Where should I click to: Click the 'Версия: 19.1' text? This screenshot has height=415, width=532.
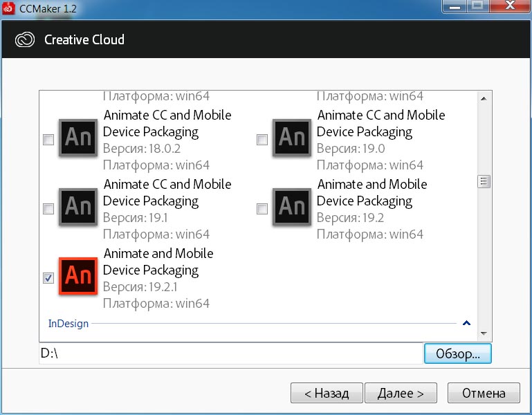pos(135,218)
